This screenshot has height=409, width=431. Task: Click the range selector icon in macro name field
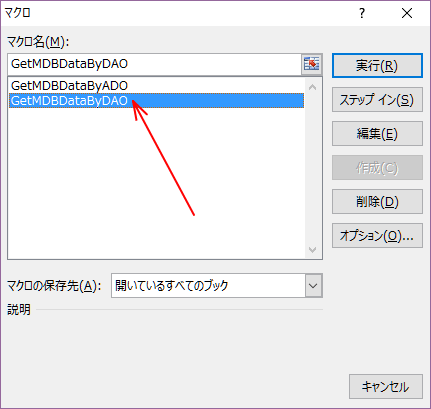coord(311,64)
